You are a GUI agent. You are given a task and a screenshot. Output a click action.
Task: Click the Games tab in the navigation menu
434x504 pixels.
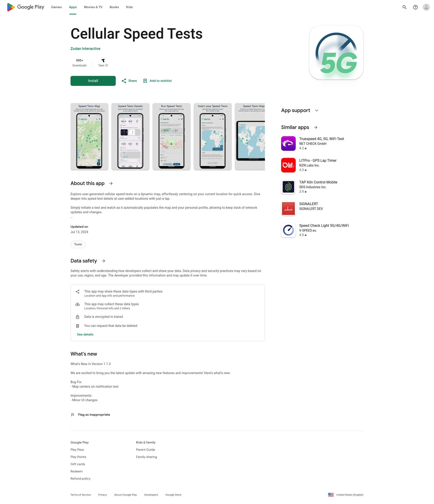[56, 7]
